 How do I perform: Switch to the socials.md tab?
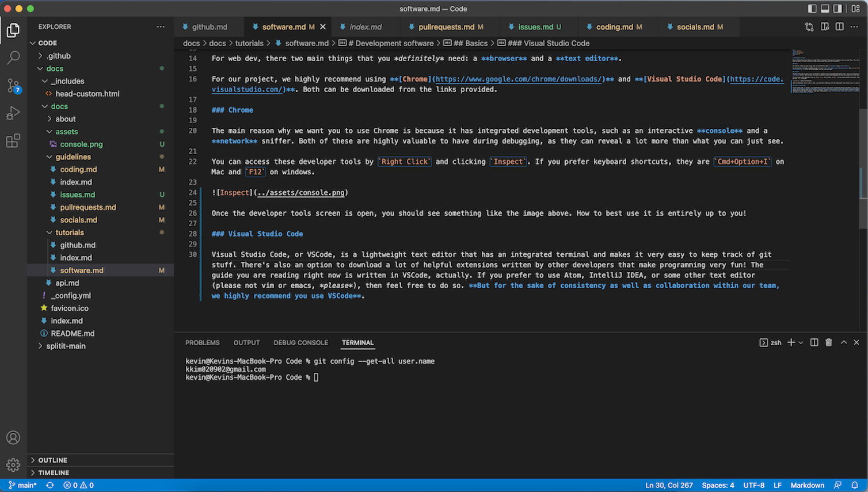tap(699, 27)
